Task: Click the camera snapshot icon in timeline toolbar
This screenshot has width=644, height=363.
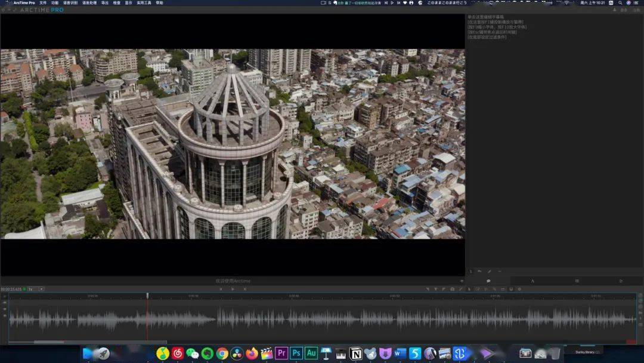Action: tap(452, 289)
